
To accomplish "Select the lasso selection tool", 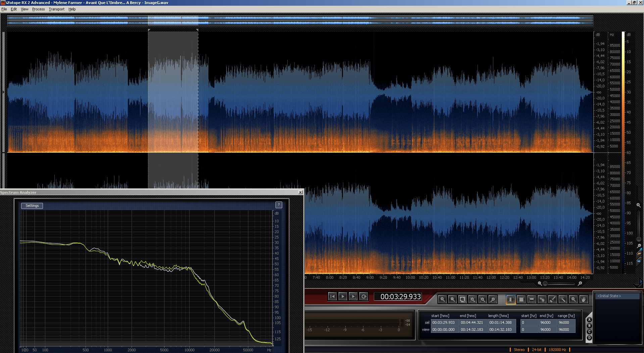I will (542, 299).
